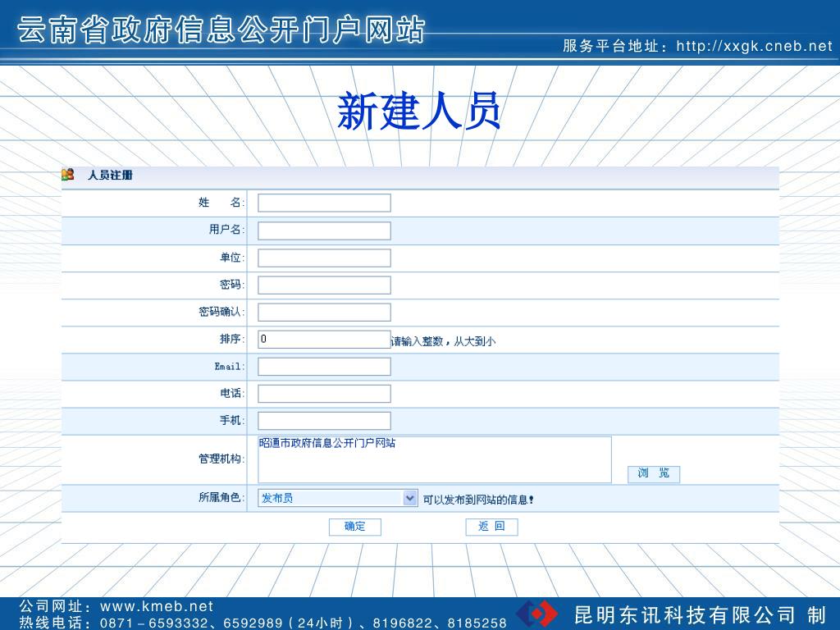Click into the 单位 text box
The height and width of the screenshot is (630, 840).
click(x=324, y=258)
